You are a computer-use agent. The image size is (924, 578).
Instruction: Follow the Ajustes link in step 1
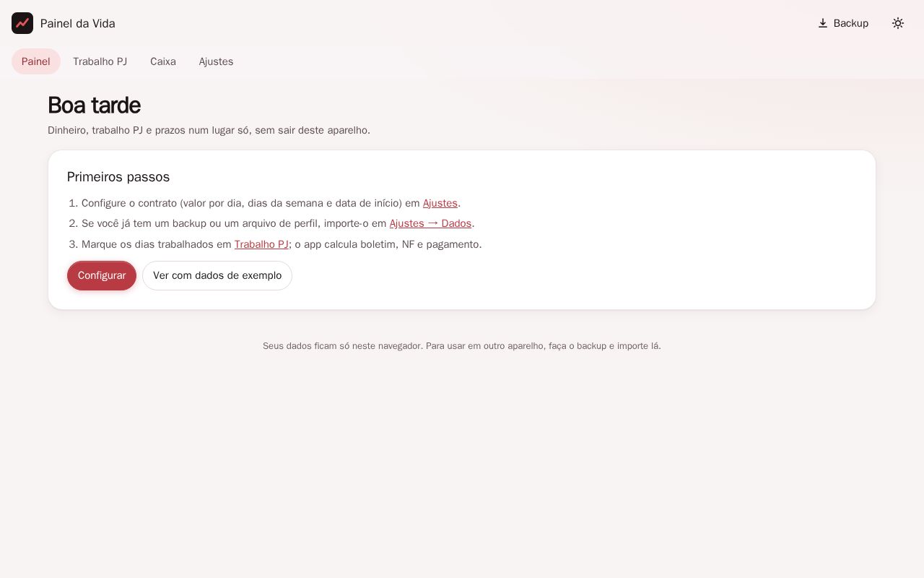(440, 203)
